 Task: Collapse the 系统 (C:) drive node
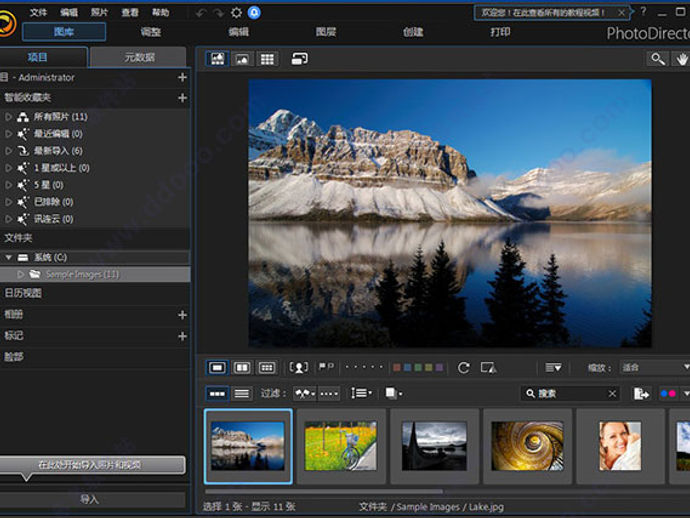8,257
